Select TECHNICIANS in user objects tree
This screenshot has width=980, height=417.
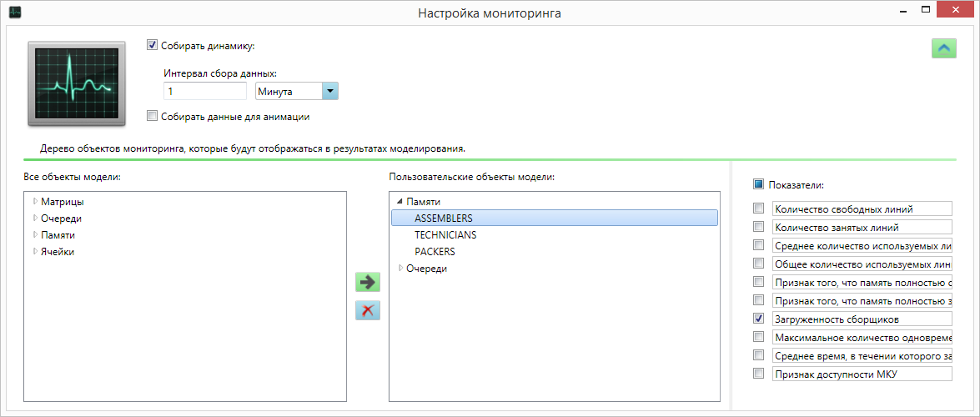(x=445, y=235)
